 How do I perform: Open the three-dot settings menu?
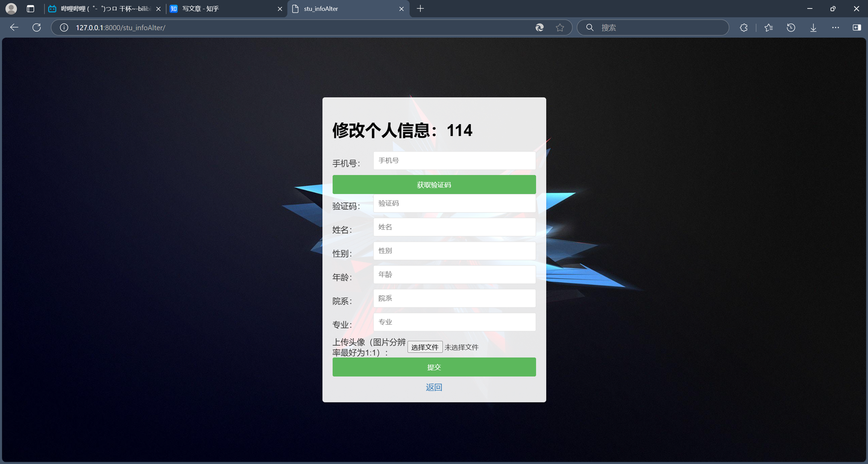pyautogui.click(x=835, y=27)
